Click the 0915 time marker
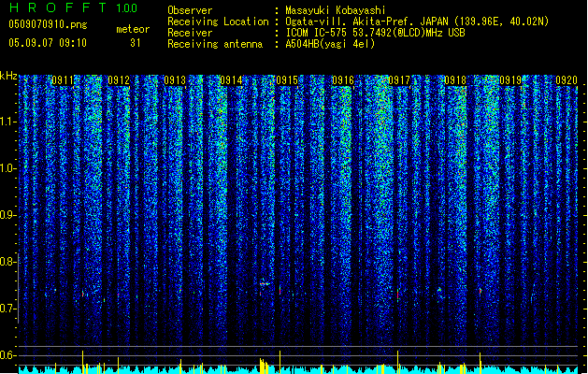Image resolution: width=588 pixels, height=374 pixels. [287, 80]
